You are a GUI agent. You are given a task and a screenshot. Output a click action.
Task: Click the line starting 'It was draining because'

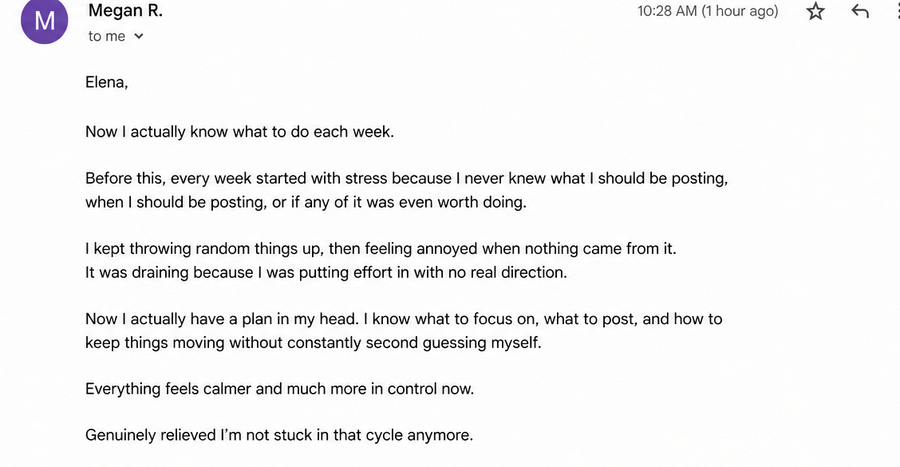tap(326, 273)
